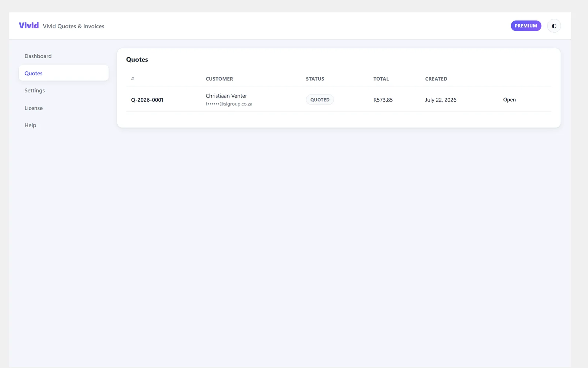The height and width of the screenshot is (368, 588).
Task: Click the Vivid logo
Action: [x=29, y=25]
